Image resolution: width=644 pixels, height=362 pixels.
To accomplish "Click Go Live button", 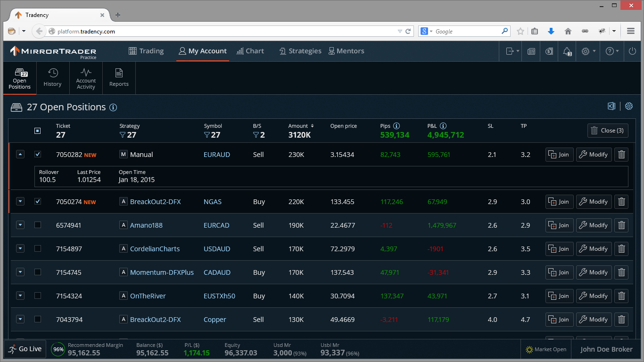I will point(25,349).
